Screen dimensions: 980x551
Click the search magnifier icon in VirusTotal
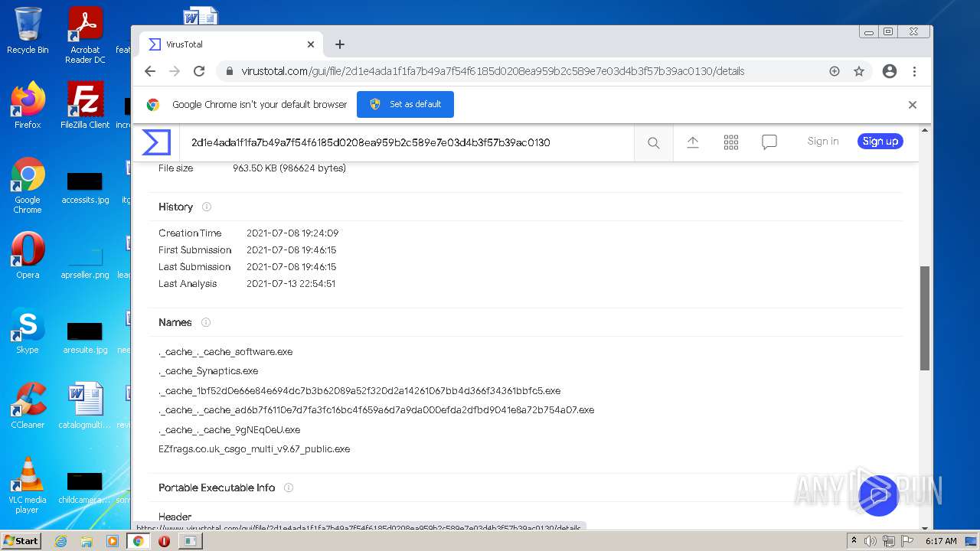point(653,142)
